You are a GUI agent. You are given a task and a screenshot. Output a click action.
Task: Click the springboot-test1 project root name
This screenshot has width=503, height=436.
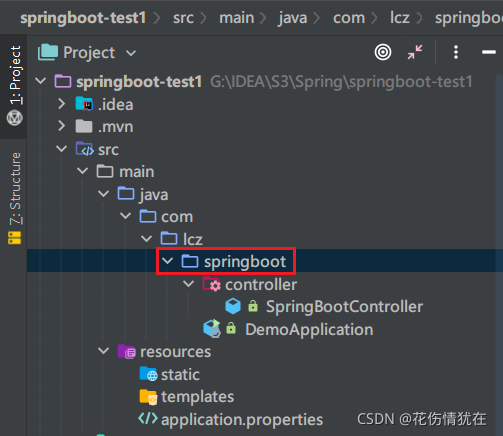coord(139,82)
